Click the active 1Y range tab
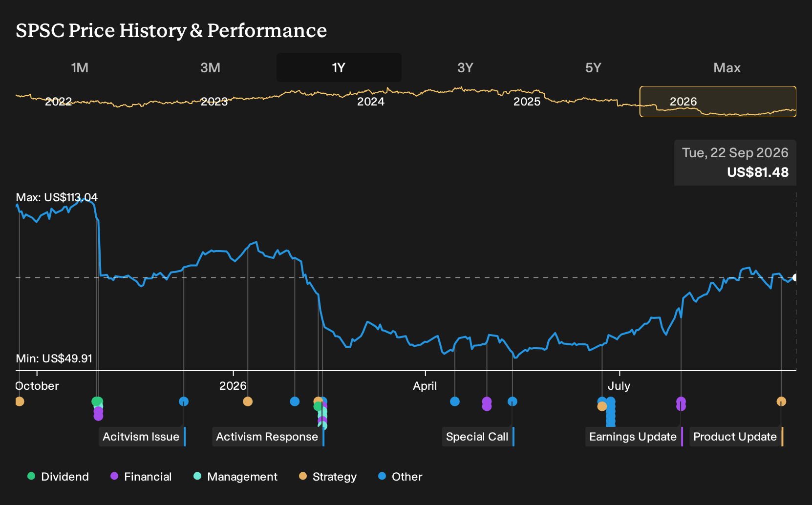The width and height of the screenshot is (812, 505). click(x=339, y=67)
